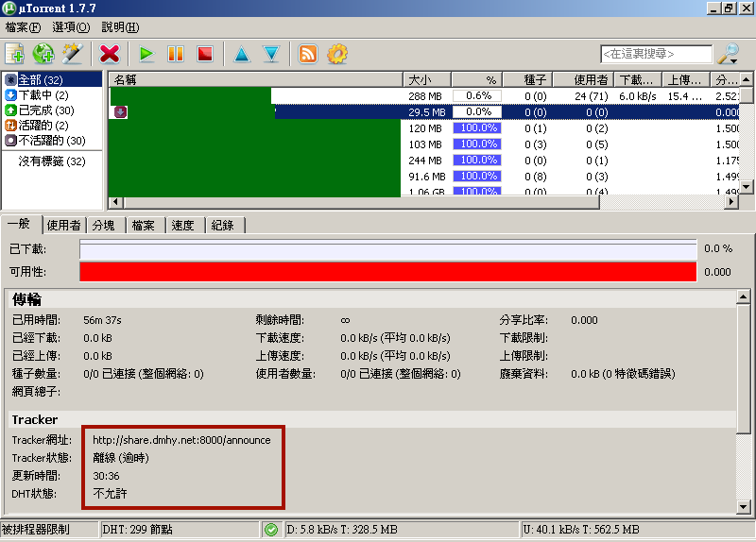This screenshot has width=756, height=542.
Task: Click the Add Torrent toolbar icon
Action: tap(14, 54)
